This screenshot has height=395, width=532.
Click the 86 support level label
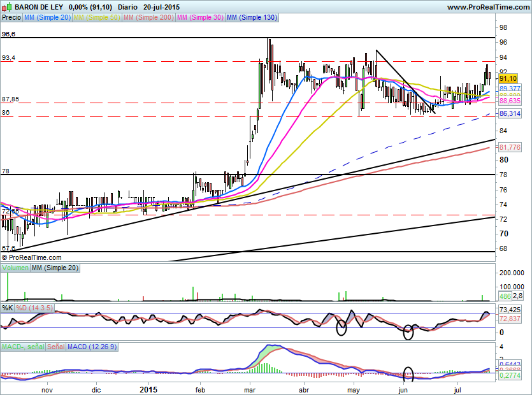tap(6, 112)
